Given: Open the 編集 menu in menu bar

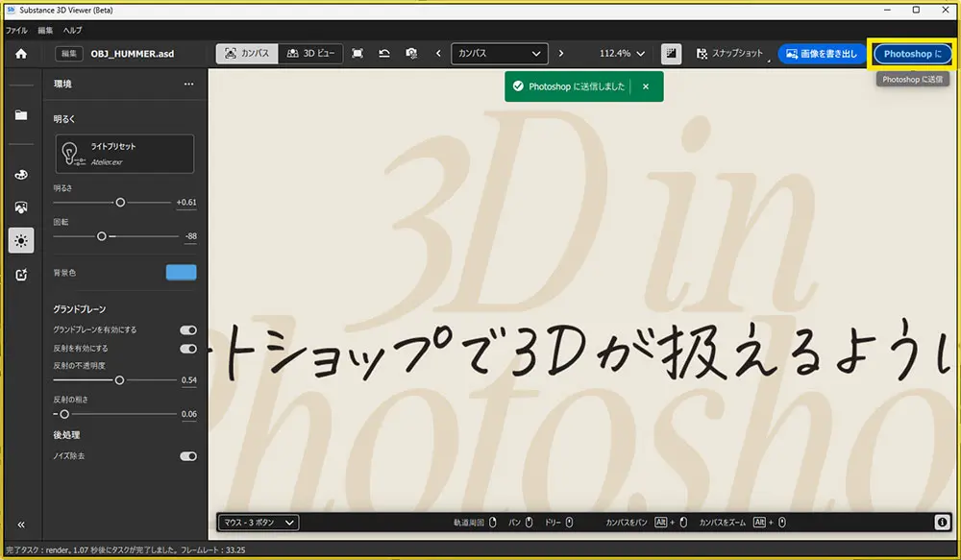Looking at the screenshot, I should [x=45, y=30].
